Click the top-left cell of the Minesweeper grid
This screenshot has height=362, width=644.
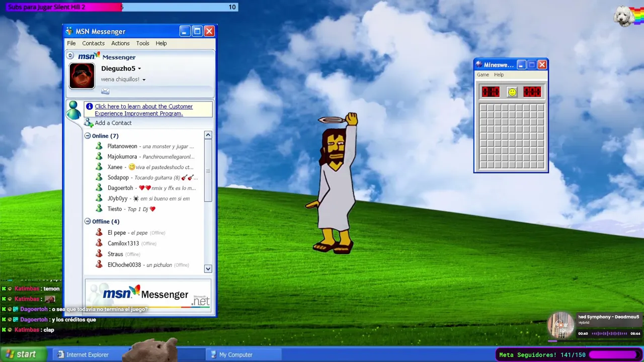(483, 108)
